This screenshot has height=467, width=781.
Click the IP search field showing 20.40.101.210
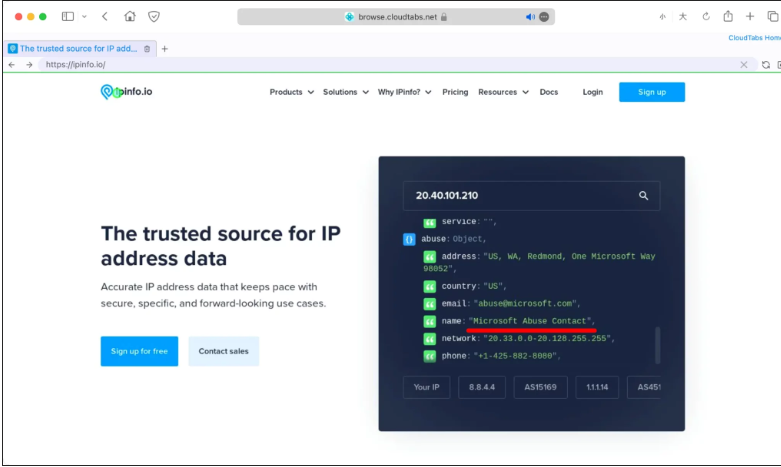click(x=520, y=196)
